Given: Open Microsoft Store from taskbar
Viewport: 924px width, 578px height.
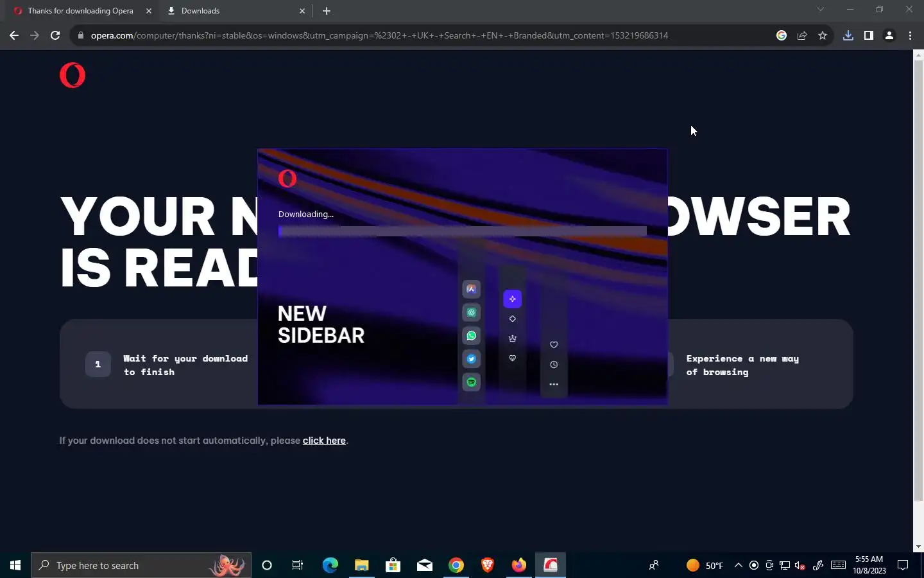Looking at the screenshot, I should click(393, 565).
